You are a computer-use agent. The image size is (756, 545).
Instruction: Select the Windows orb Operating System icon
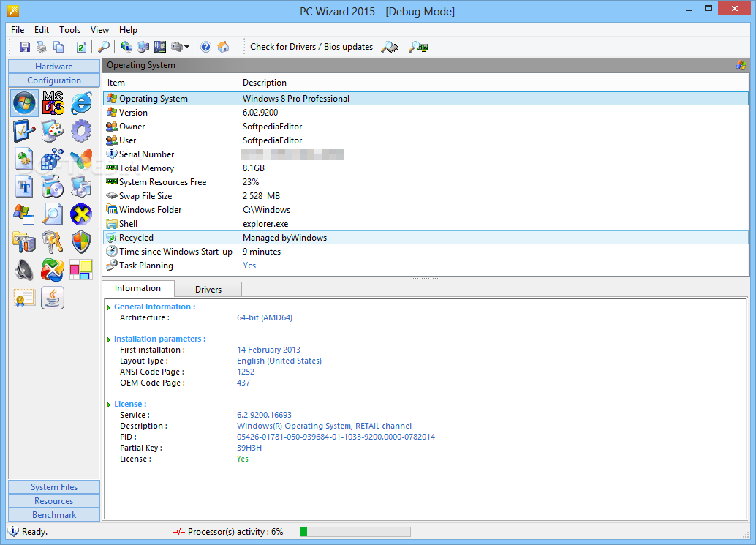[x=24, y=102]
